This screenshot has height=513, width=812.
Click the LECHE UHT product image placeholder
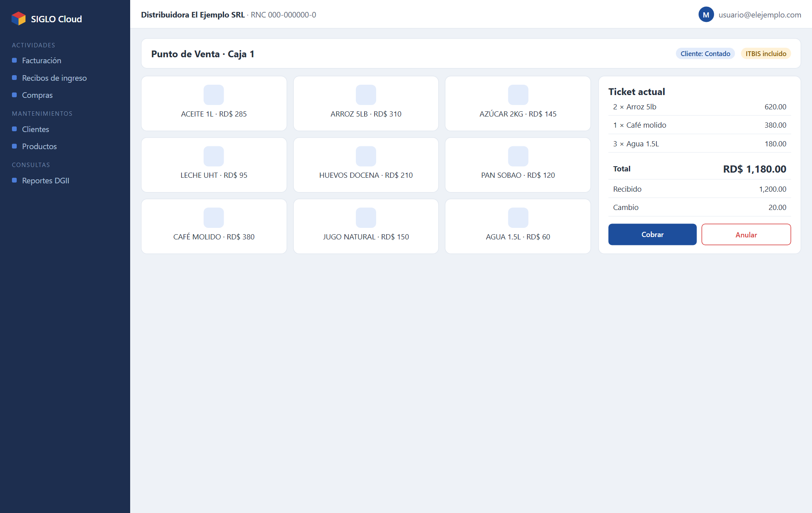tap(214, 156)
